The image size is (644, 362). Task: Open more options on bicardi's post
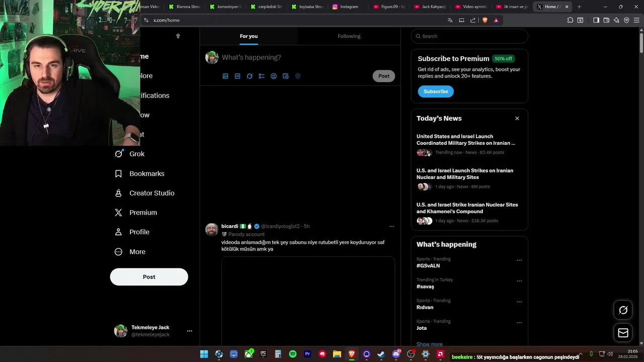pyautogui.click(x=392, y=226)
